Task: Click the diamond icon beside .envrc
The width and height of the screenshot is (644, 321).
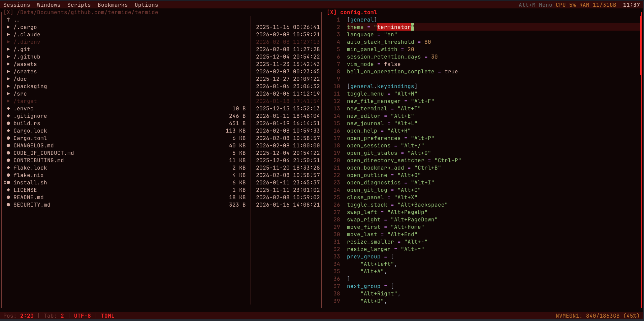Action: click(x=8, y=109)
